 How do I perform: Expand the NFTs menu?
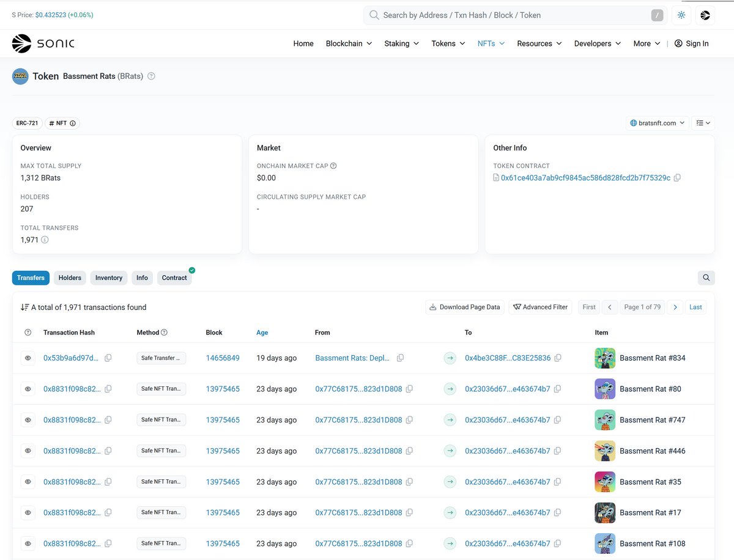click(491, 43)
